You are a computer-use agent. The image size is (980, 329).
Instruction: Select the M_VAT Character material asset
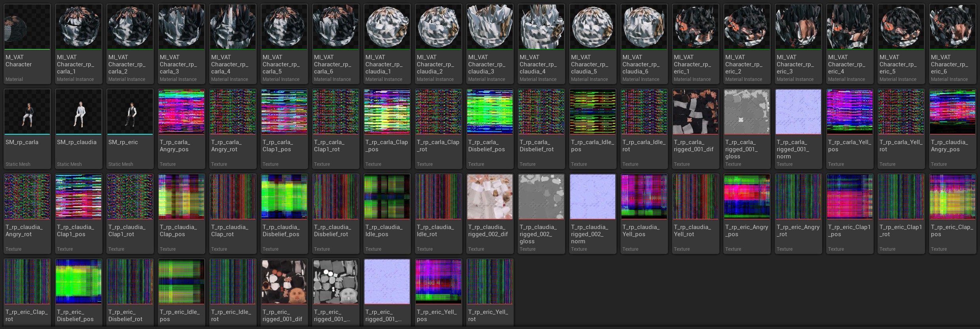coord(27,44)
